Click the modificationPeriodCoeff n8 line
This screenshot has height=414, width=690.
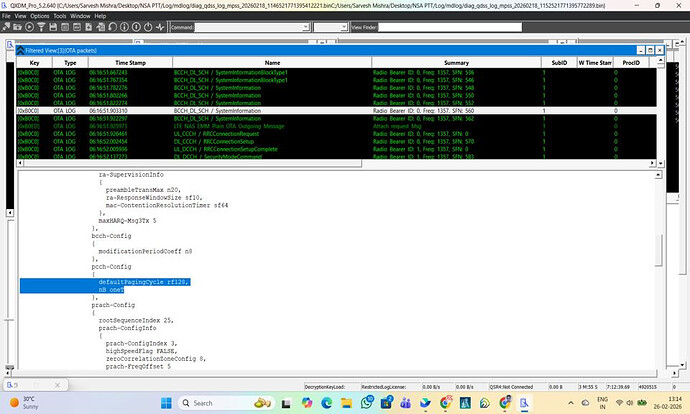click(x=145, y=251)
